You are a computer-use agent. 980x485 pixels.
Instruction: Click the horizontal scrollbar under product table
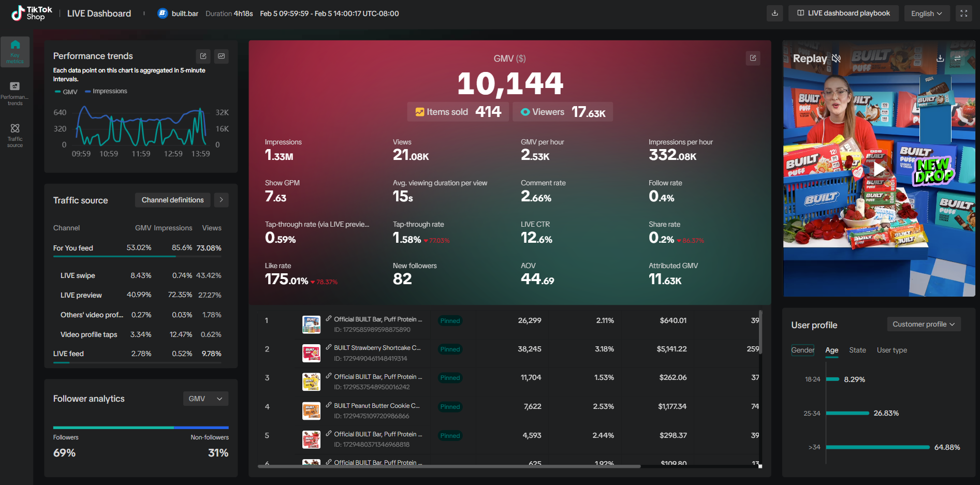[x=449, y=466]
